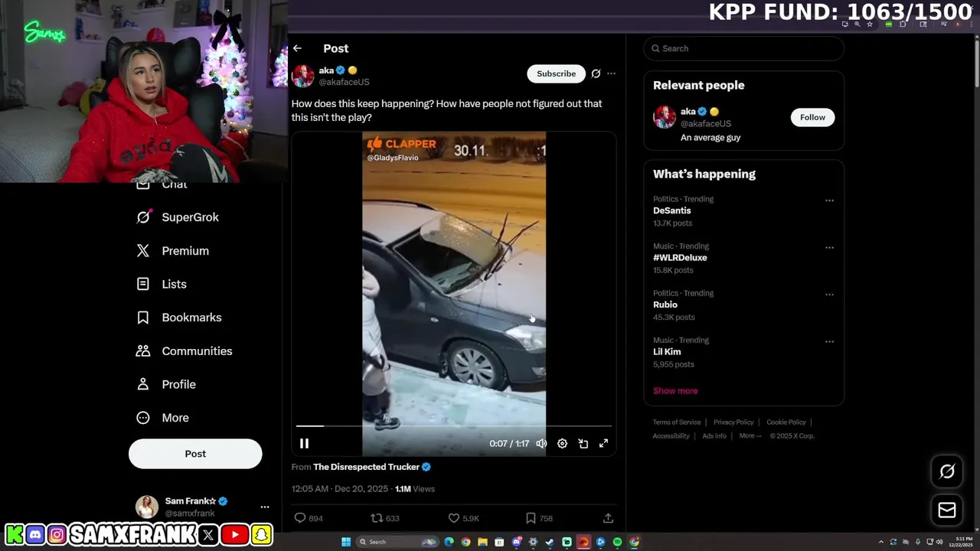Viewport: 980px width, 551px height.
Task: Go back using the Post arrow
Action: coord(297,48)
